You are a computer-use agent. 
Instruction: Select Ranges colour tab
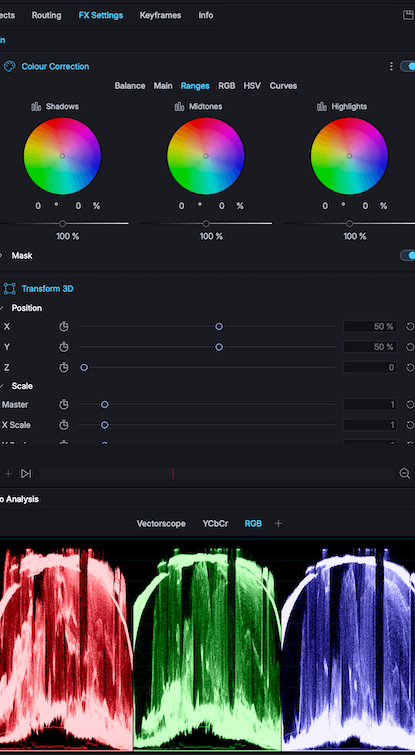(195, 86)
